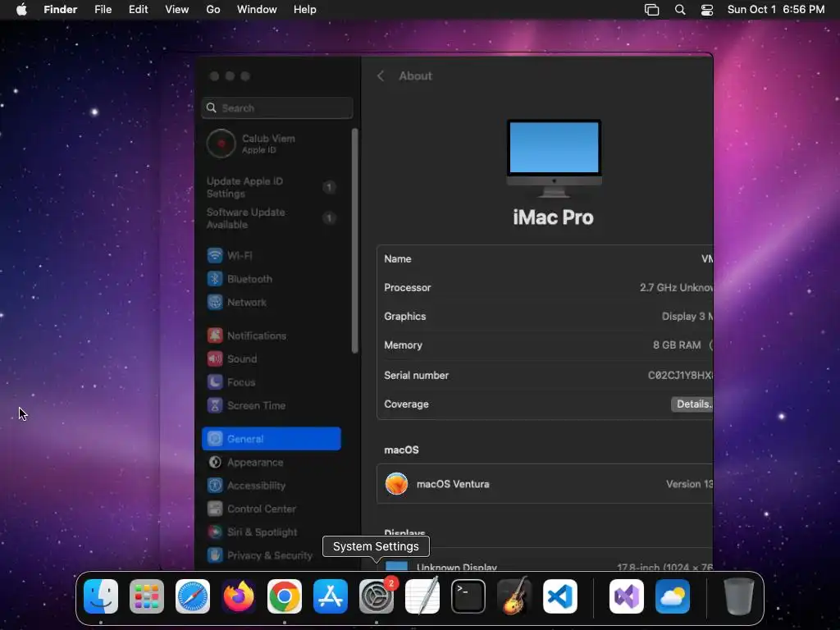This screenshot has width=840, height=630.
Task: Click the Coverage Details button
Action: pos(692,404)
